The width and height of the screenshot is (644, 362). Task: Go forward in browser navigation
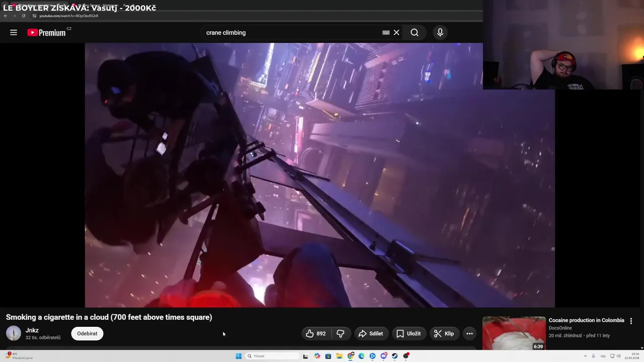tap(14, 16)
